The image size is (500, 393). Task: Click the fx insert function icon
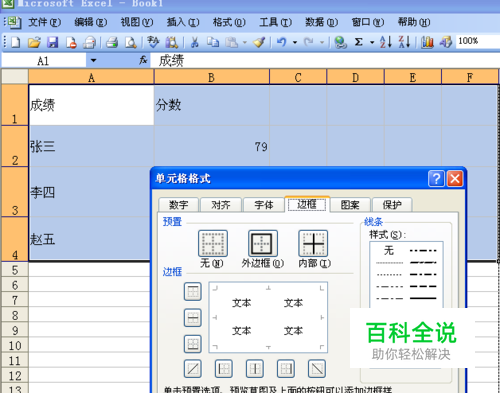tap(143, 60)
